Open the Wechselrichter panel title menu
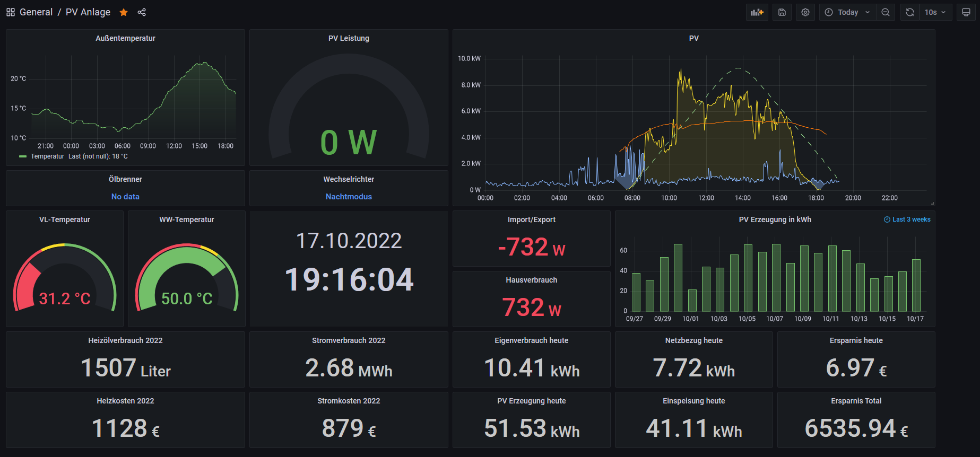 point(349,179)
